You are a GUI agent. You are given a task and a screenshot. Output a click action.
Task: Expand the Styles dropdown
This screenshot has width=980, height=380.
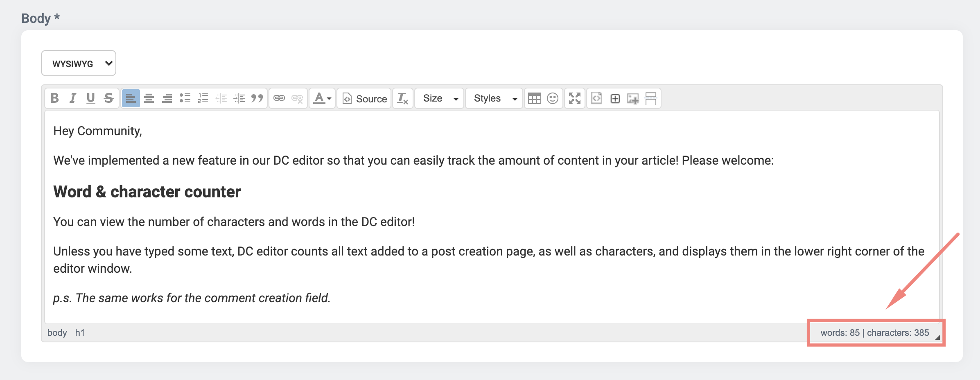coord(494,98)
